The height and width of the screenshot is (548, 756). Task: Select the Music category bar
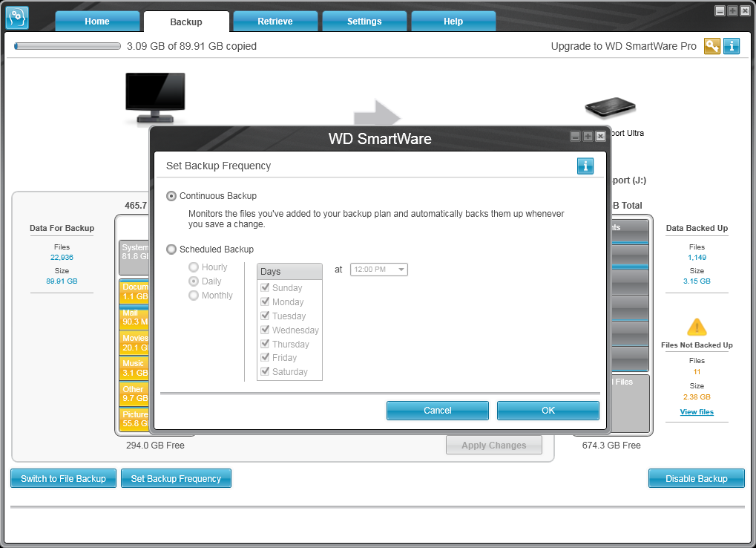pyautogui.click(x=134, y=368)
